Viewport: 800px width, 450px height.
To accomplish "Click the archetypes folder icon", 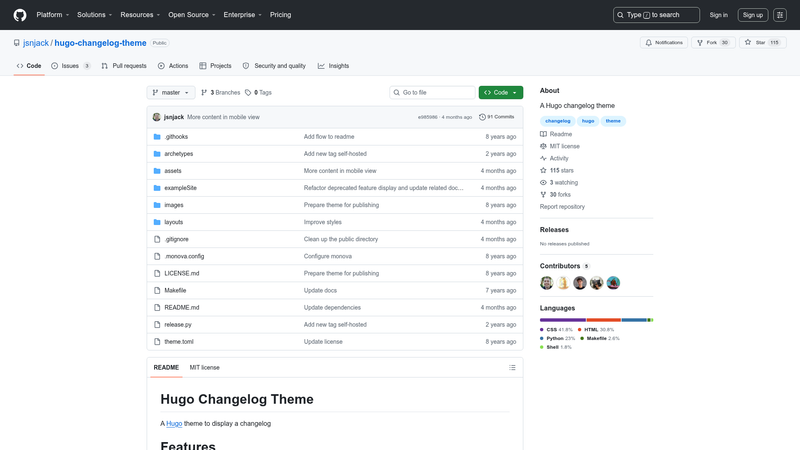I will tap(157, 154).
